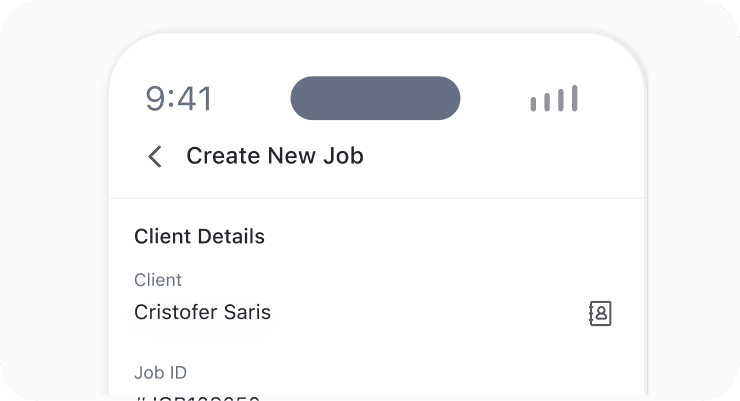
Task: Select the partially visible Job ID value
Action: click(197, 398)
